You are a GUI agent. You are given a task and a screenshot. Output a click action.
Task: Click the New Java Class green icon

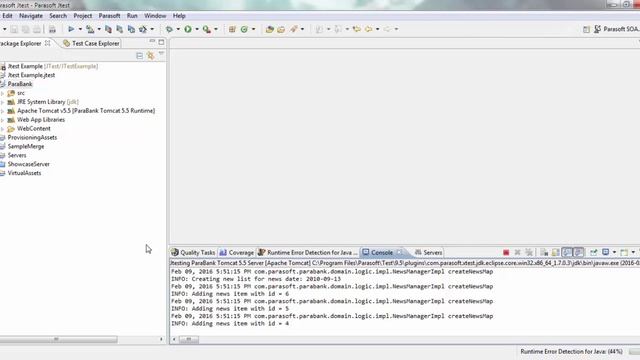(244, 29)
